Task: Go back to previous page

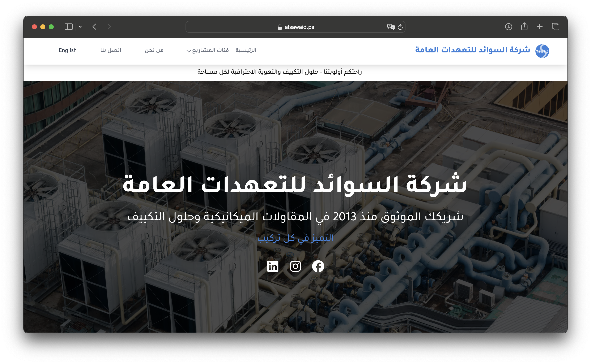Action: (x=94, y=27)
